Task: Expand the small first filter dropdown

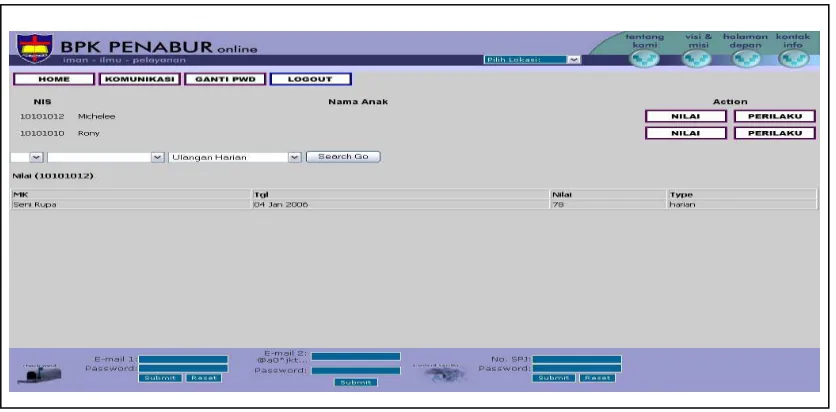Action: click(x=27, y=157)
